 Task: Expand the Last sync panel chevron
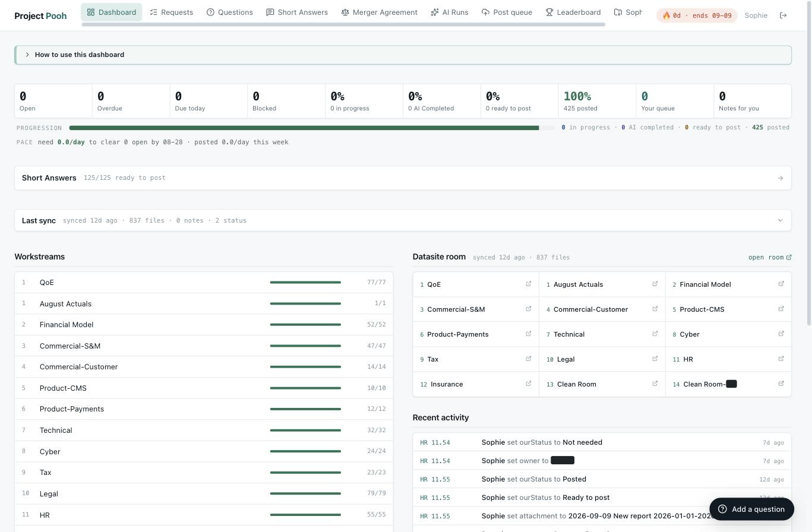[x=780, y=220]
